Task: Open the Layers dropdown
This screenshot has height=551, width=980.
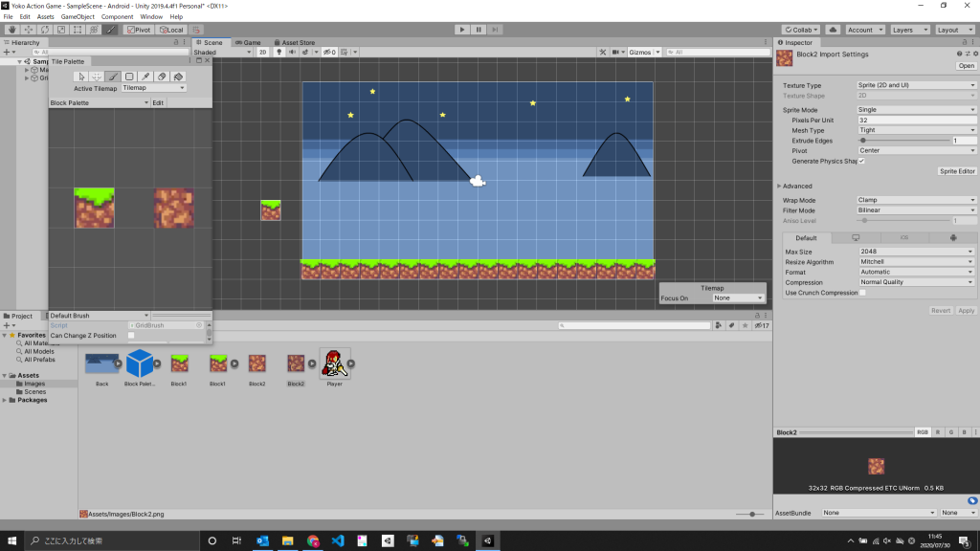Action: pyautogui.click(x=909, y=30)
